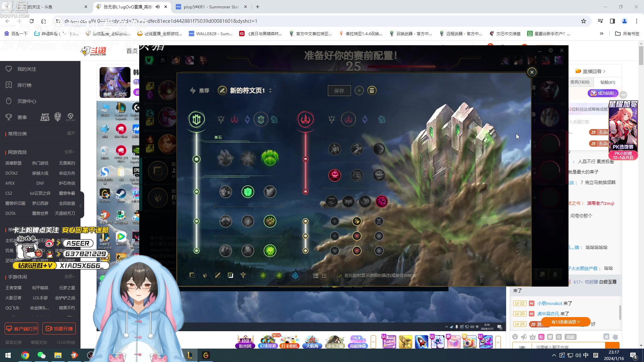Choose the highlighted green Guardian keystone rune

pos(270,158)
